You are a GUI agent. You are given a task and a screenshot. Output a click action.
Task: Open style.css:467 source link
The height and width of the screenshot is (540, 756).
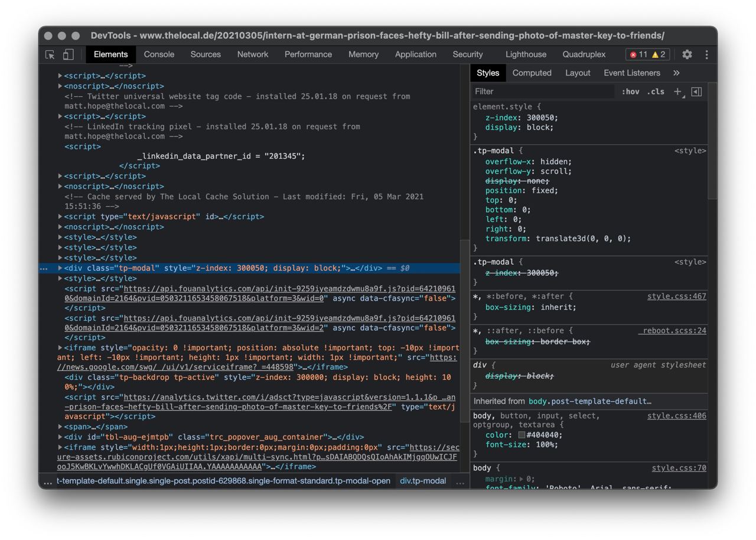click(x=677, y=297)
